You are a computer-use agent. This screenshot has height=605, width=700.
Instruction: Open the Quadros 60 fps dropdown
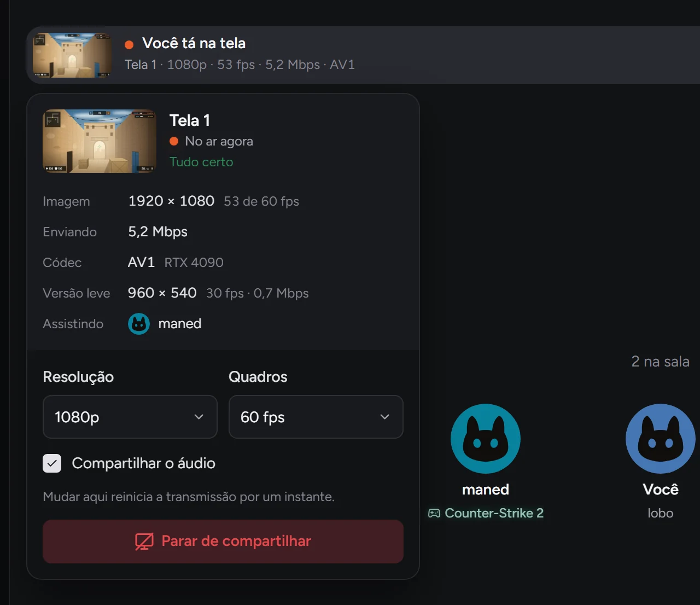coord(316,417)
